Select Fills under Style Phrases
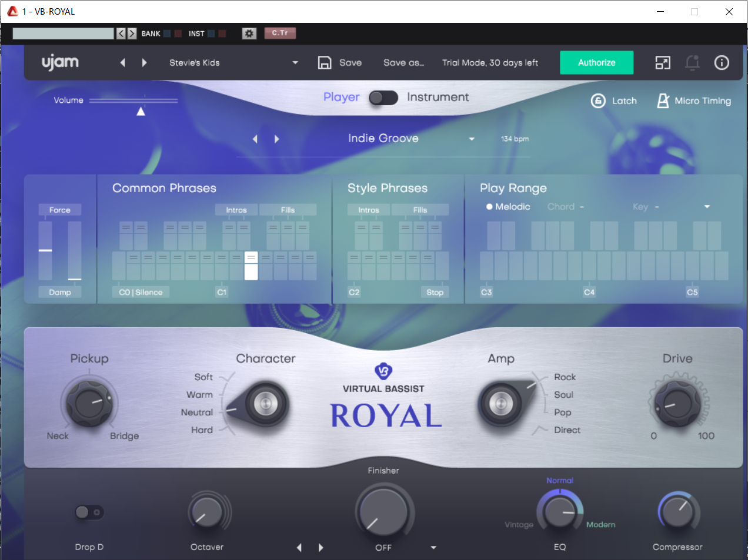This screenshot has height=560, width=748. (420, 210)
